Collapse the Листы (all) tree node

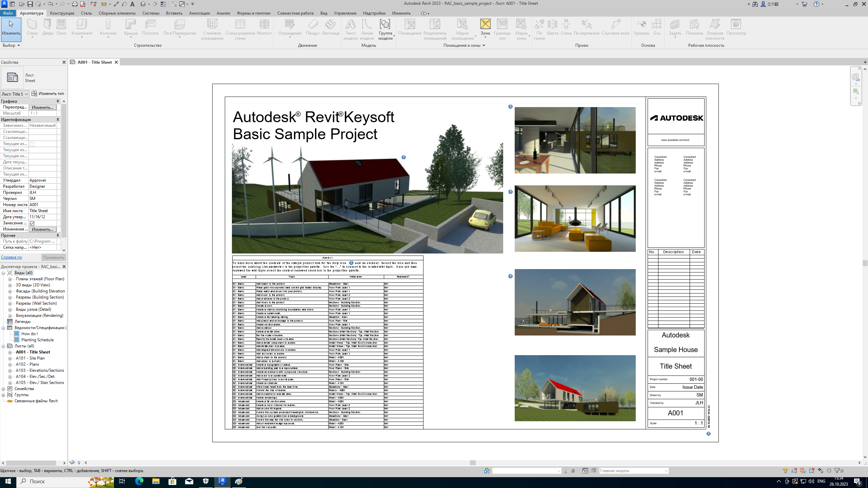3,346
